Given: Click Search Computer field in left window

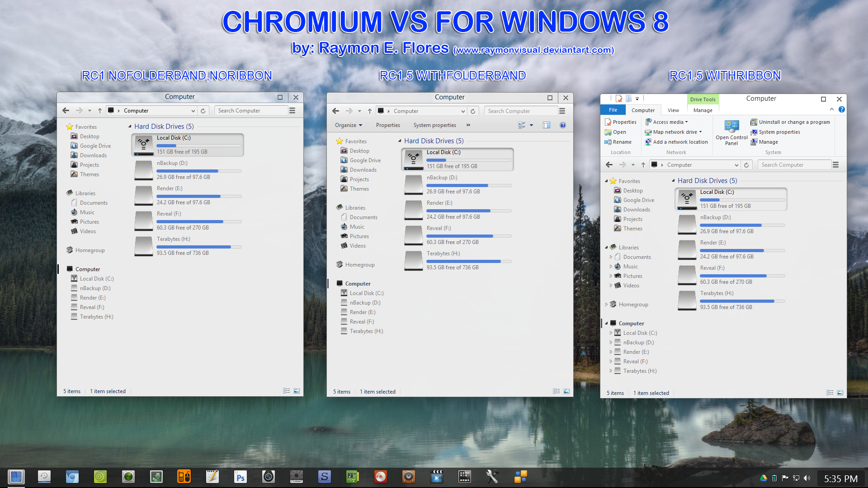Looking at the screenshot, I should (x=251, y=111).
